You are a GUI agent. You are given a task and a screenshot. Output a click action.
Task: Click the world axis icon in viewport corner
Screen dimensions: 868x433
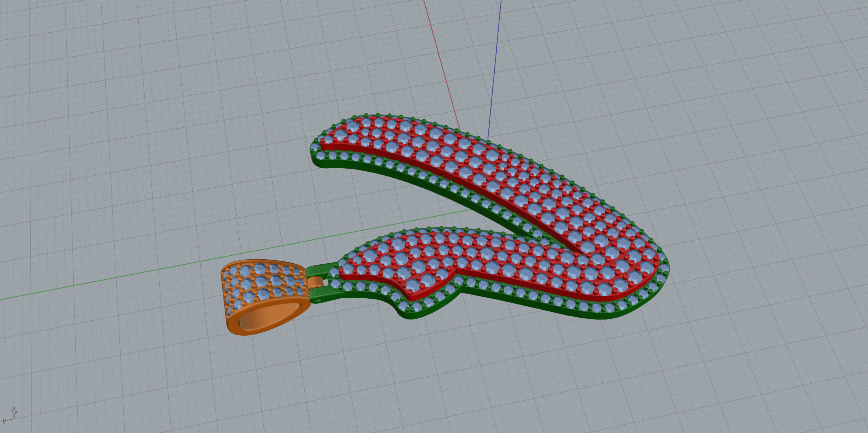(10, 414)
